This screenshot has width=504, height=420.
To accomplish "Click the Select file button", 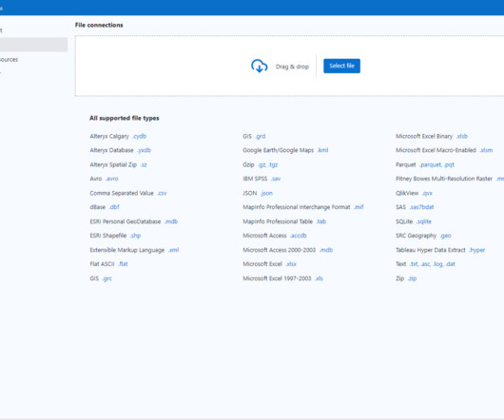I will click(341, 66).
